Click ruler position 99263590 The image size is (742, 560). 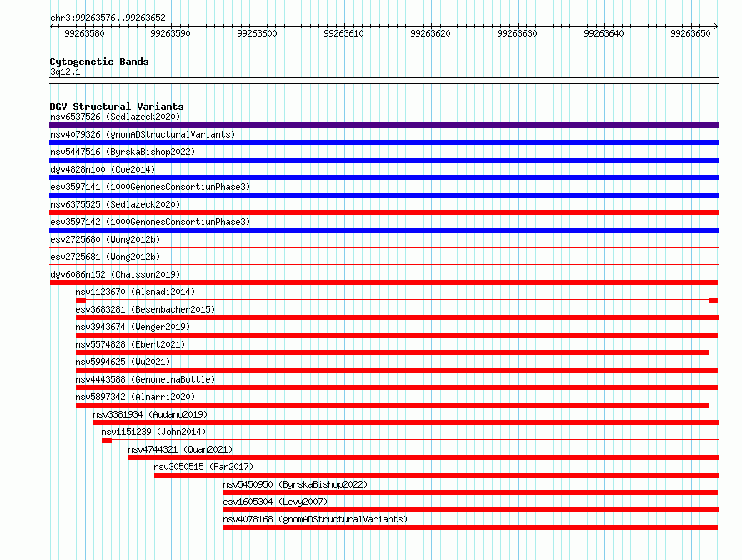[x=170, y=33]
